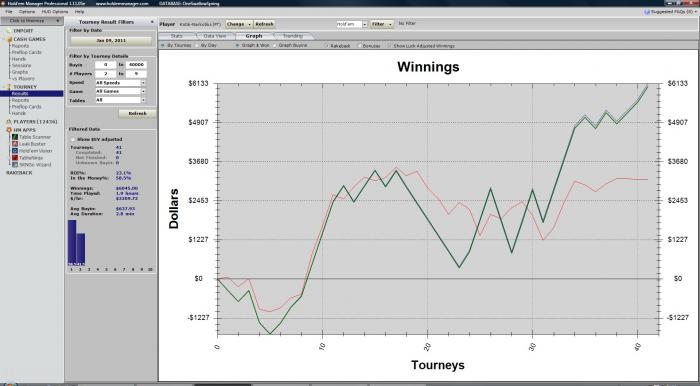Image resolution: width=700 pixels, height=386 pixels.
Task: Open Reports under CASH GAMES
Action: (20, 46)
